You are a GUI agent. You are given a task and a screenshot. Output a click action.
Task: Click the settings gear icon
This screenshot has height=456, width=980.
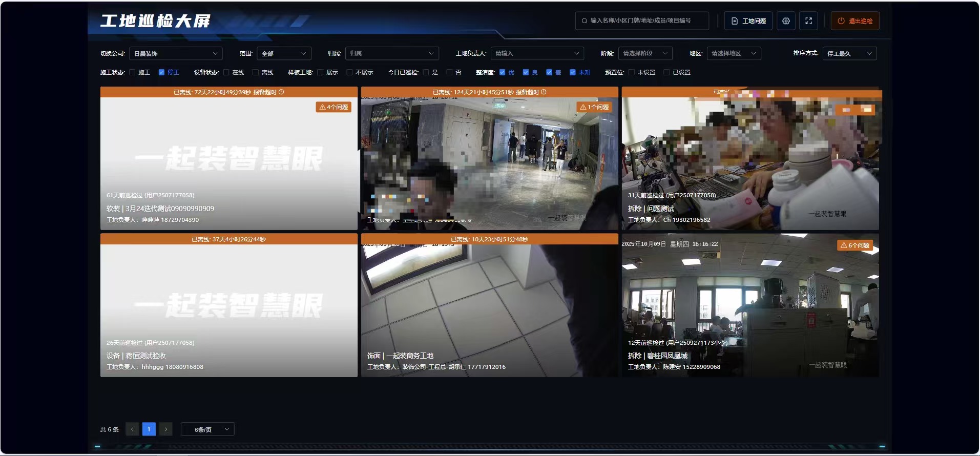pyautogui.click(x=786, y=21)
